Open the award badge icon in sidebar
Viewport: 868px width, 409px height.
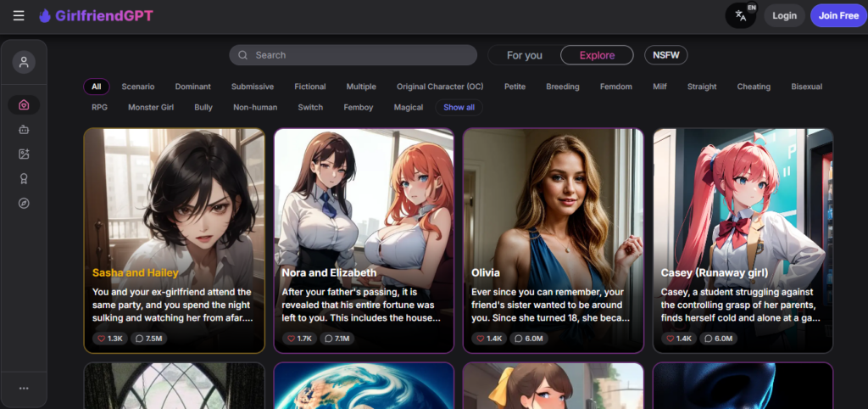24,178
